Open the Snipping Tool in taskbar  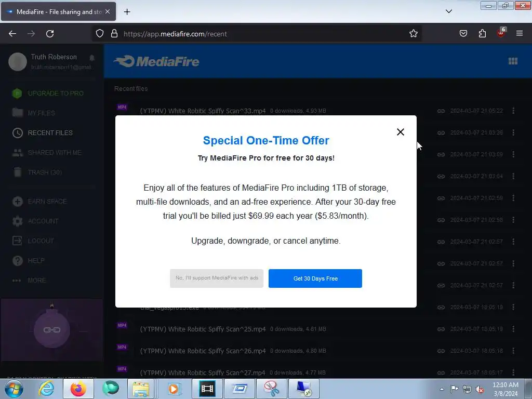271,389
